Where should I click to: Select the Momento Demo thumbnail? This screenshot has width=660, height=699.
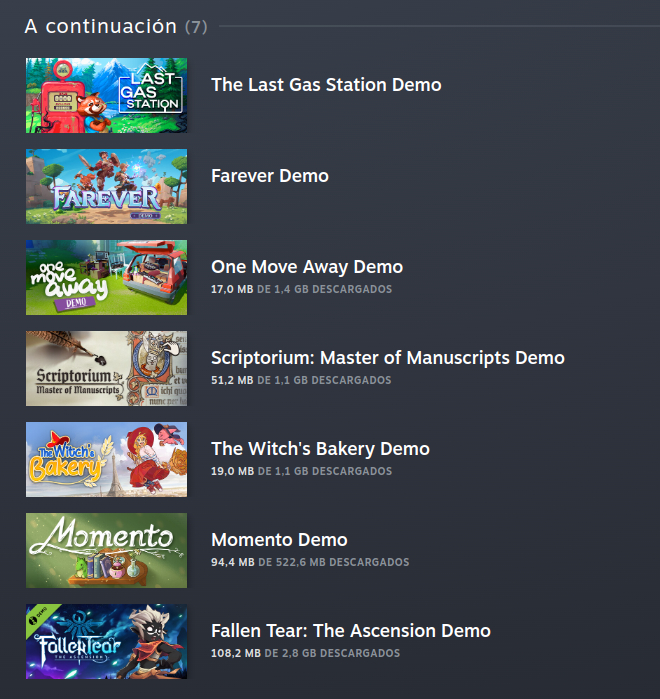[107, 550]
